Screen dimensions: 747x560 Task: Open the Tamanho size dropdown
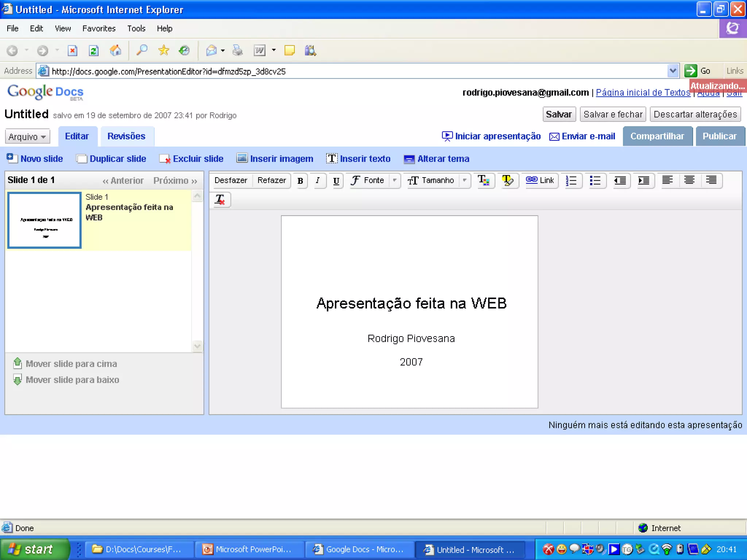click(x=437, y=180)
